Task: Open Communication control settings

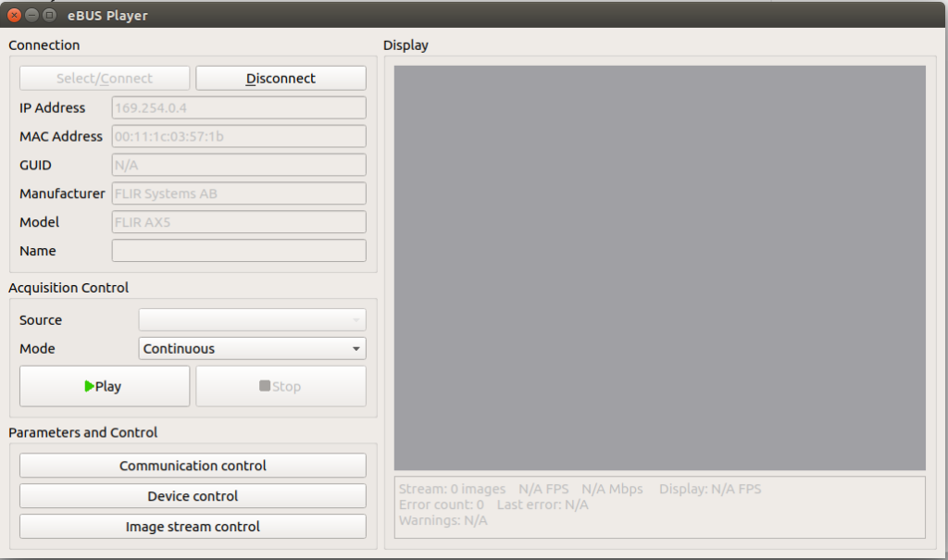Action: click(x=193, y=466)
